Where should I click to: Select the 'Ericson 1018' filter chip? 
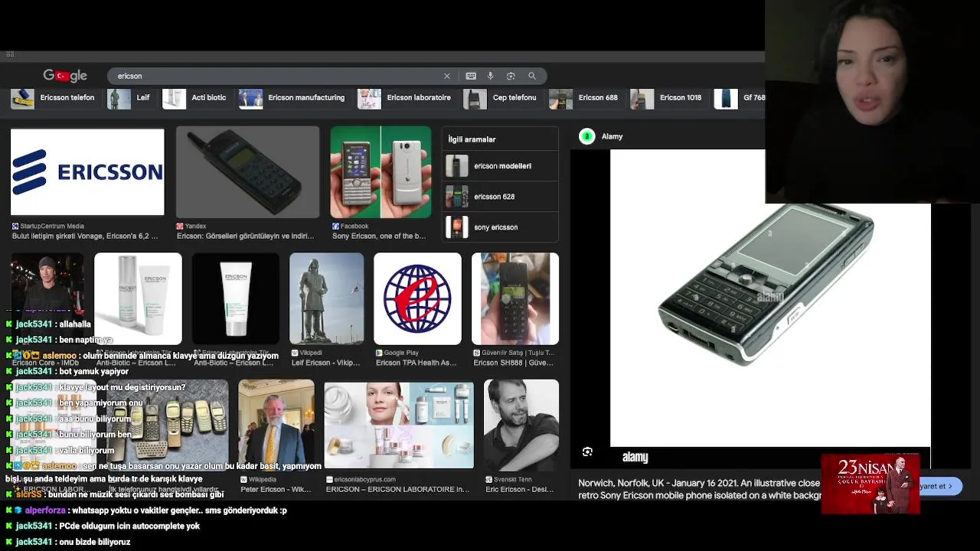tap(666, 98)
